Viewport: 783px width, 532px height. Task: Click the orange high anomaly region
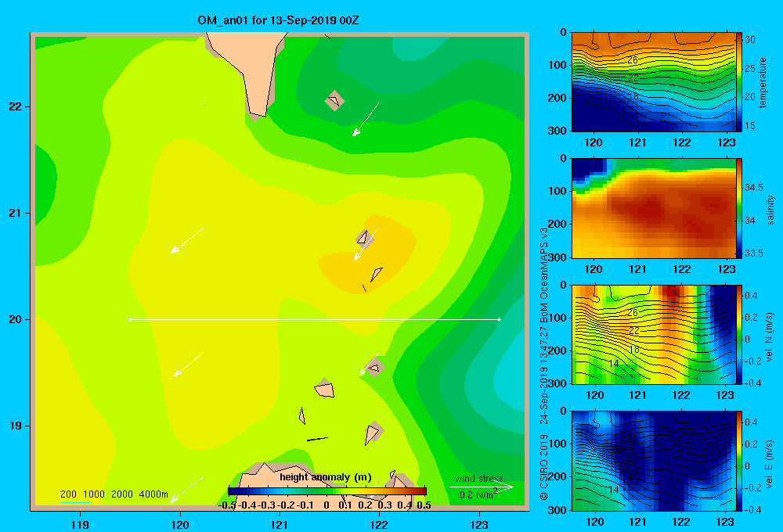point(368,254)
